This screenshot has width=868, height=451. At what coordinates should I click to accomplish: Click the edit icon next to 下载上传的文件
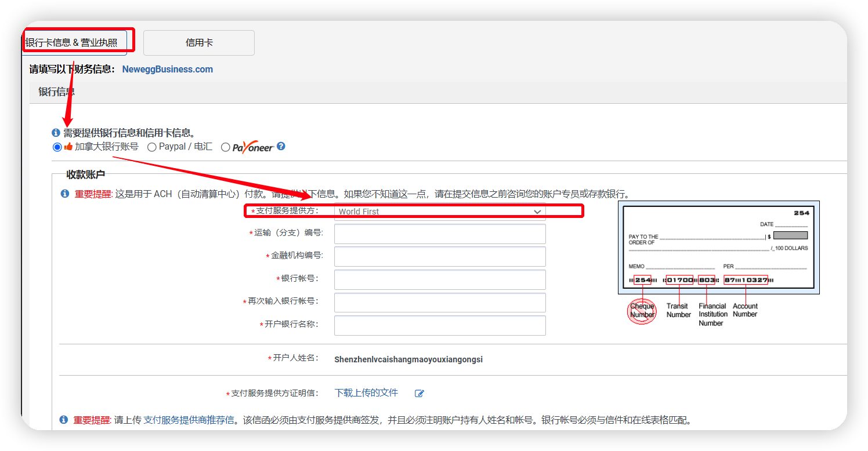pos(419,392)
